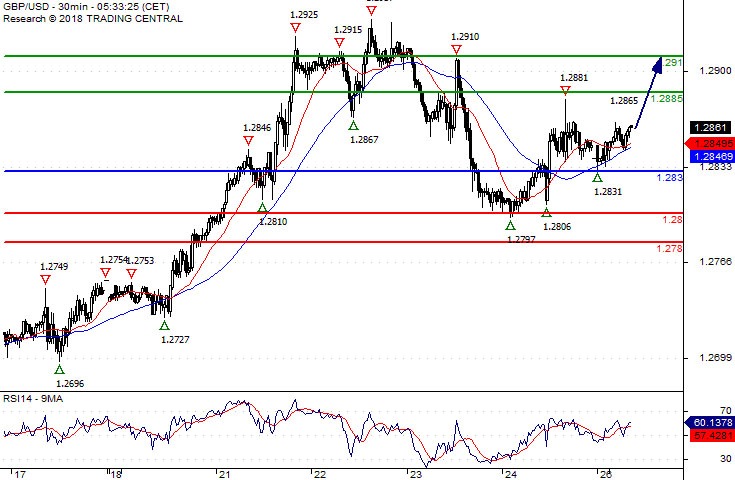Select the 1.2846 high label

point(257,128)
